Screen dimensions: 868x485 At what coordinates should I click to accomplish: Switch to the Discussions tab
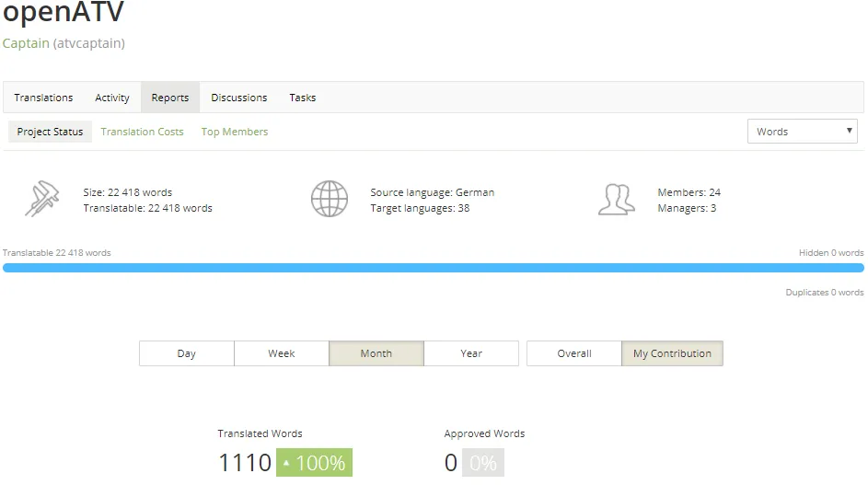coord(239,98)
